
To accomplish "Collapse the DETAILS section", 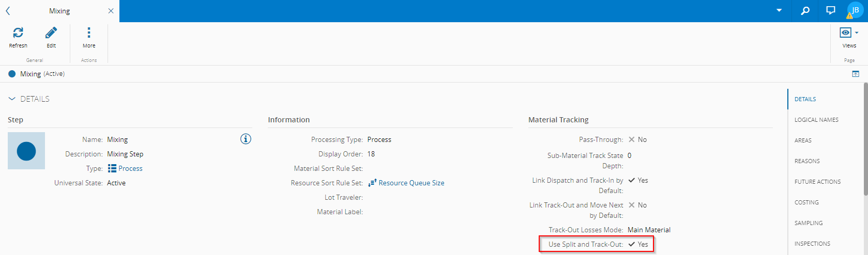I will click(x=12, y=99).
